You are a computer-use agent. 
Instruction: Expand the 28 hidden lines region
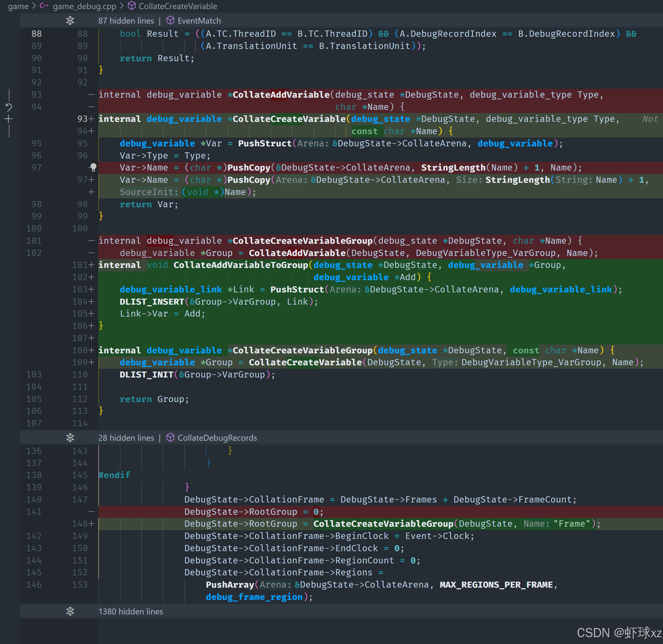coord(126,438)
